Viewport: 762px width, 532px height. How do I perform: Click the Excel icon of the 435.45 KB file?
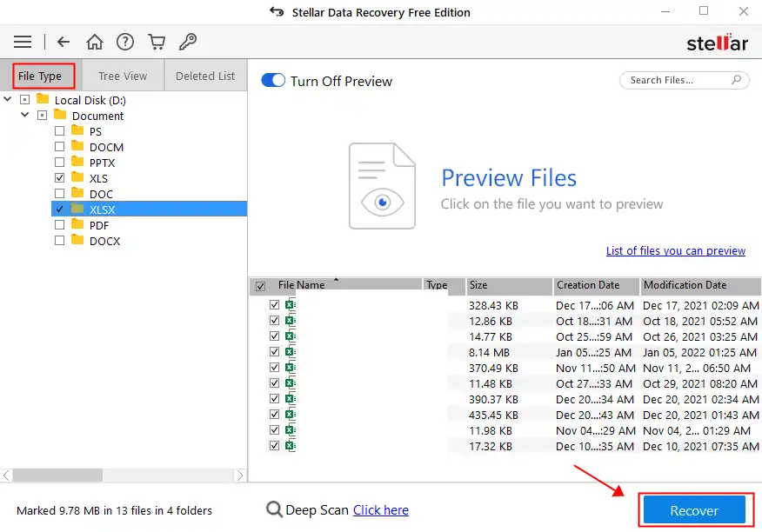coord(291,415)
